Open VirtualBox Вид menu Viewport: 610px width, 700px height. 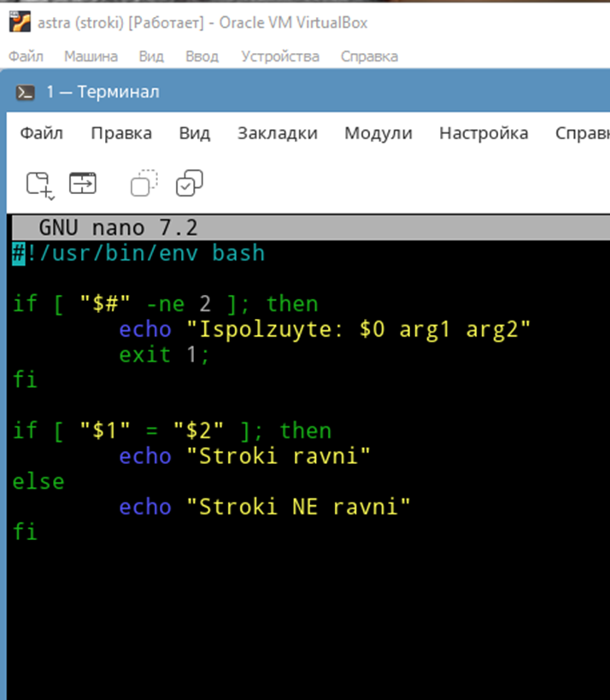tap(151, 56)
